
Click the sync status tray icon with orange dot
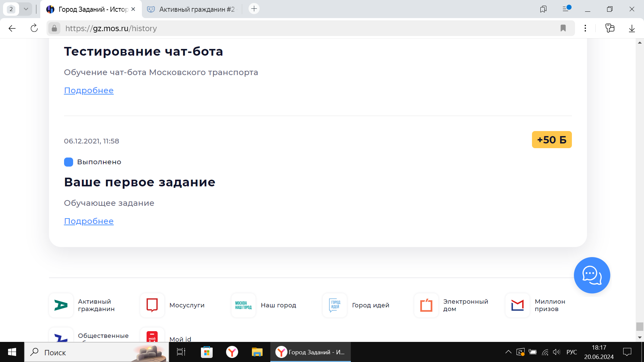tap(521, 352)
